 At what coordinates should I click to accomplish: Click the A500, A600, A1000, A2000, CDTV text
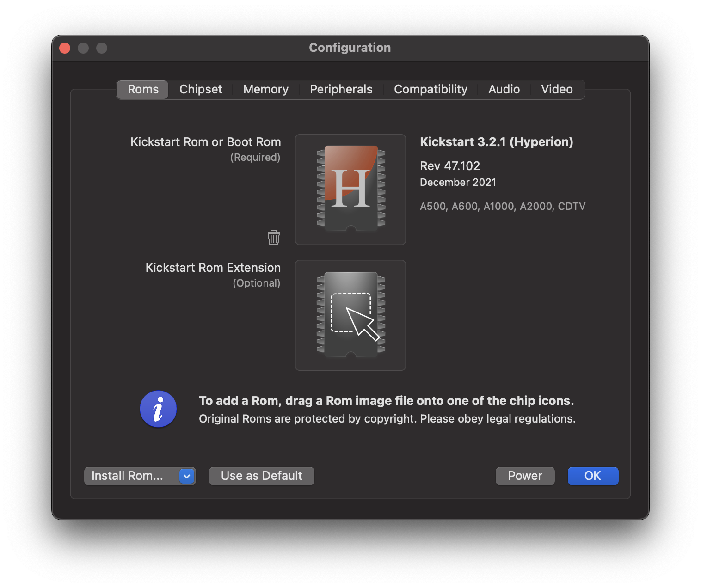click(x=503, y=207)
